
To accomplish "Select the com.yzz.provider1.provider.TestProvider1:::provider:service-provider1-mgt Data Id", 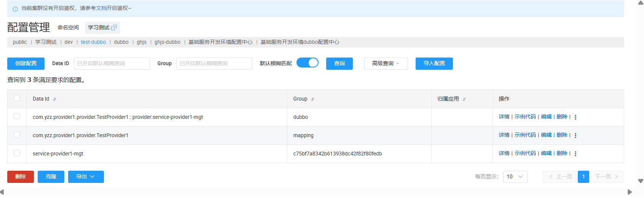I will (x=118, y=117).
